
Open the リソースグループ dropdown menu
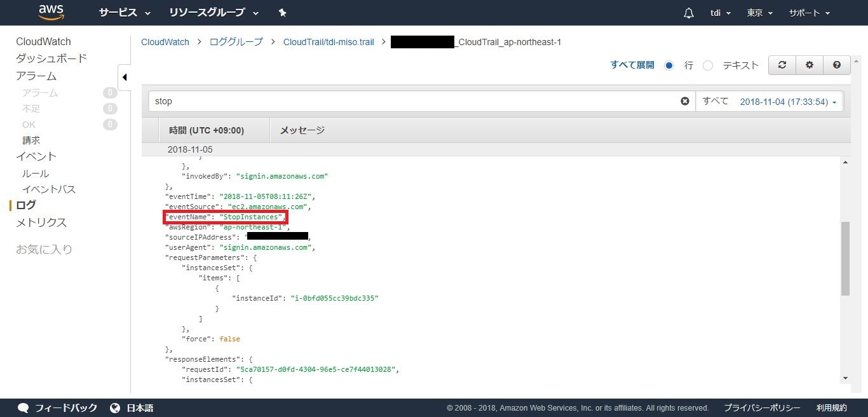coord(214,13)
